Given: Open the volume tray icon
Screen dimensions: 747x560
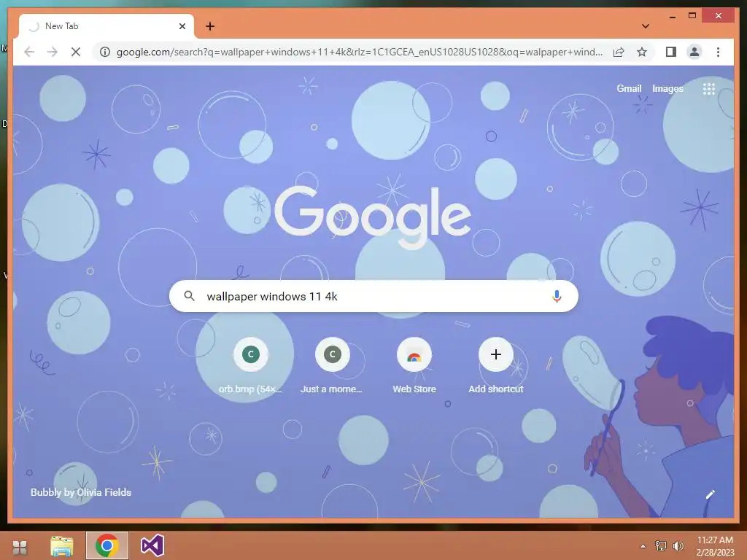Looking at the screenshot, I should click(x=678, y=546).
